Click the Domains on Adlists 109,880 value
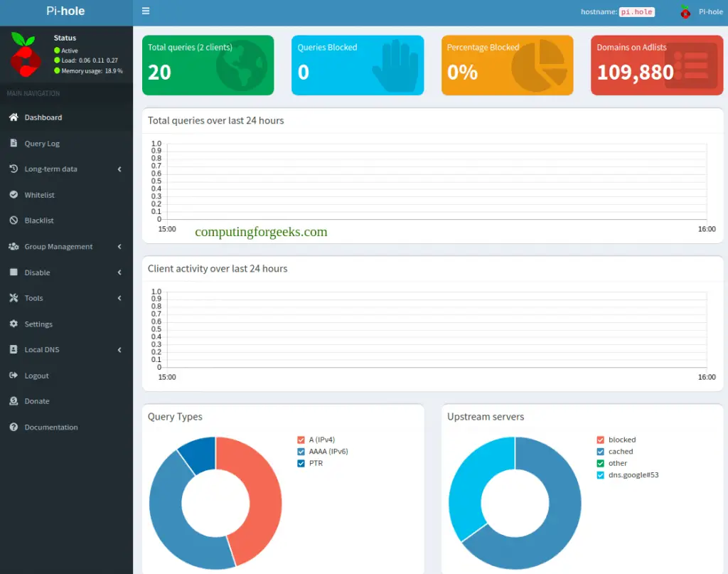The image size is (728, 574). click(x=635, y=72)
